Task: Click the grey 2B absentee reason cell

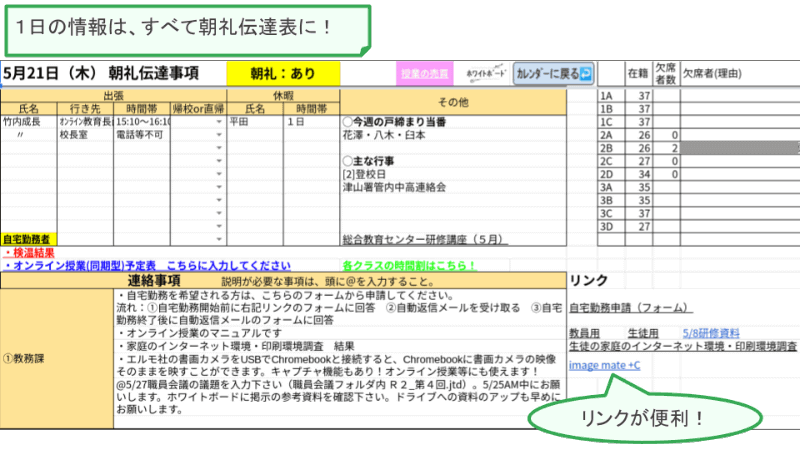Action: [x=740, y=148]
